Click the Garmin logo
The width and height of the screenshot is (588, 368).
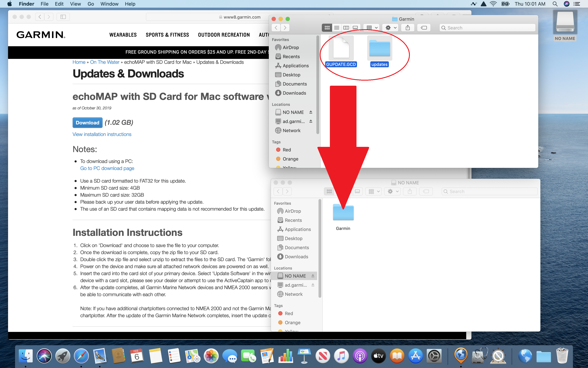point(41,35)
